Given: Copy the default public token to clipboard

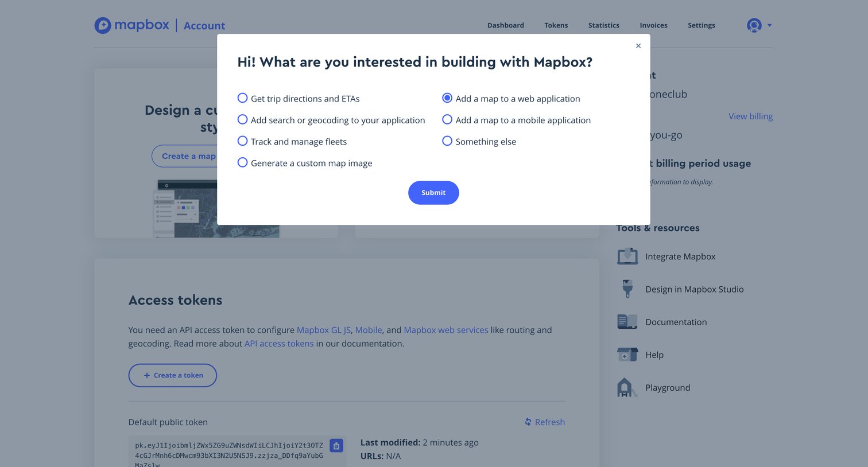Looking at the screenshot, I should click(x=336, y=445).
